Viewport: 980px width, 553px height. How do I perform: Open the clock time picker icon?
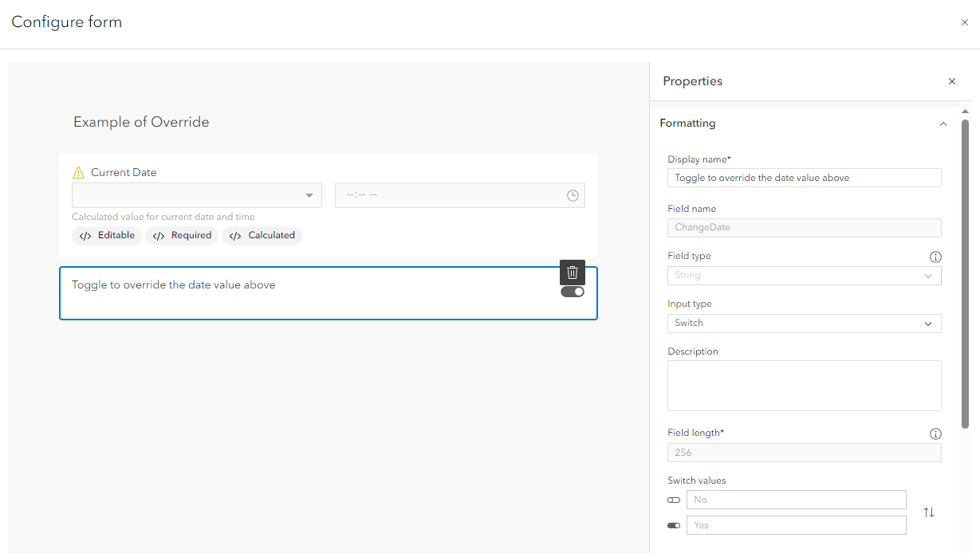point(573,195)
